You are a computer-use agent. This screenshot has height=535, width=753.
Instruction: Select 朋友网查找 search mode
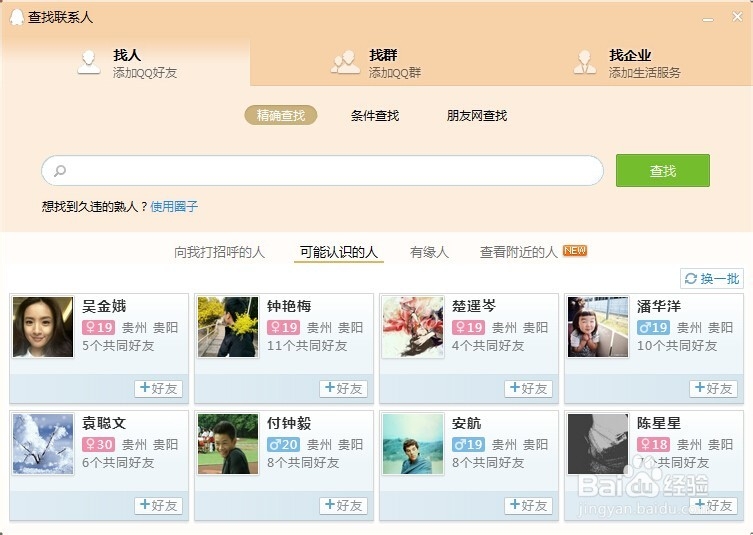[x=477, y=116]
